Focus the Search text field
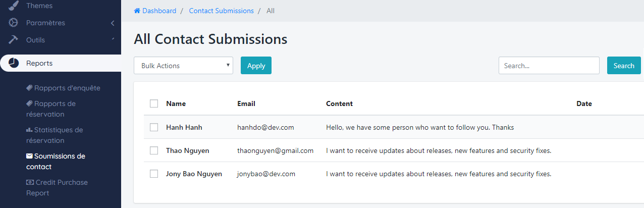644x208 pixels. (x=549, y=66)
